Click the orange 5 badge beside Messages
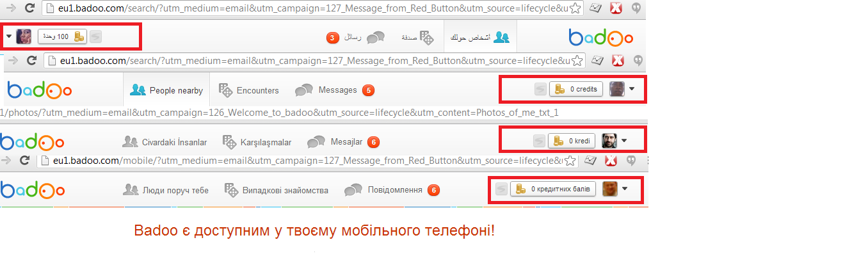 click(x=368, y=90)
